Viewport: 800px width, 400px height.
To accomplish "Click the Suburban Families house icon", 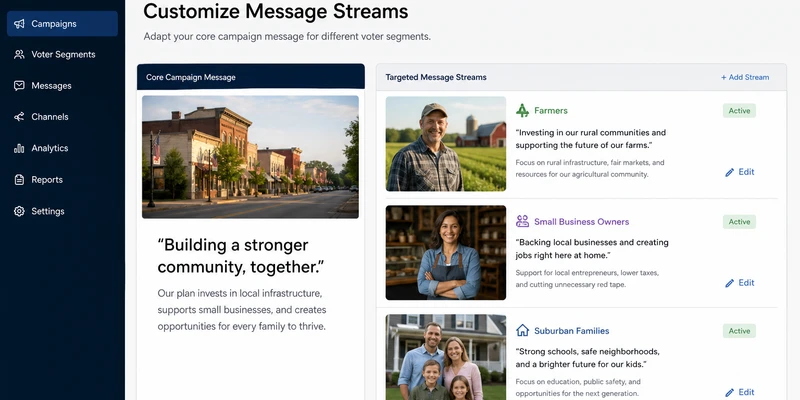I will click(522, 331).
